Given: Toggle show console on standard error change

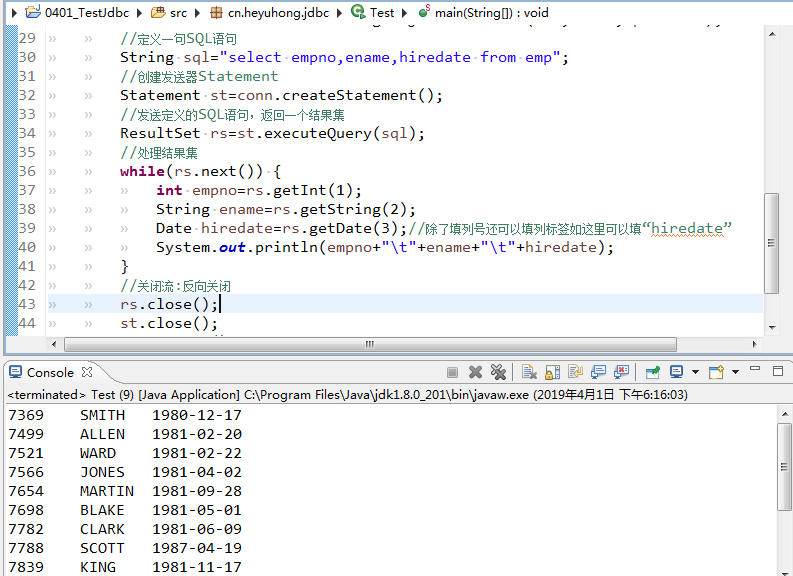Looking at the screenshot, I should [x=621, y=373].
